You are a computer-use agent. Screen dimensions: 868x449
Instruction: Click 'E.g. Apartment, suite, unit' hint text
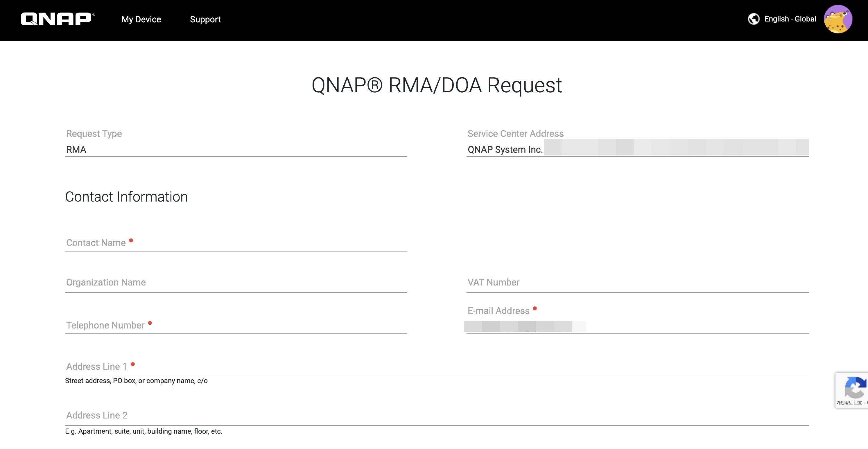pos(144,431)
